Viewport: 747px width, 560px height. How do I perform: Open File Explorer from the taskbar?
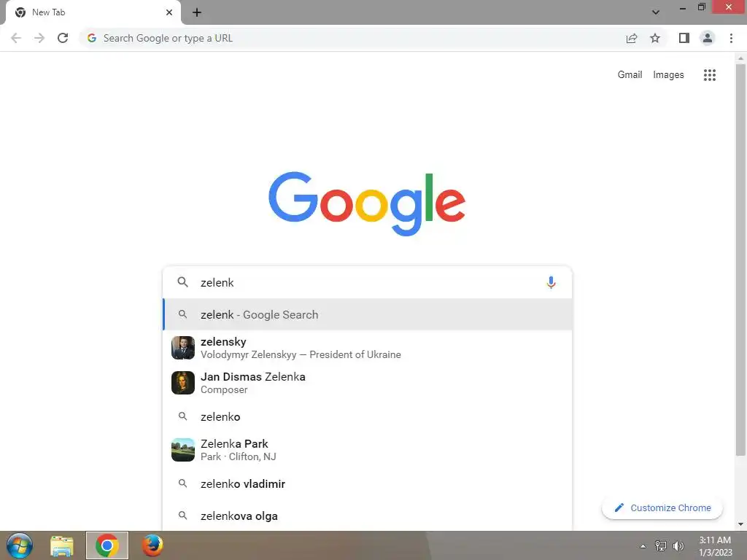(x=62, y=545)
